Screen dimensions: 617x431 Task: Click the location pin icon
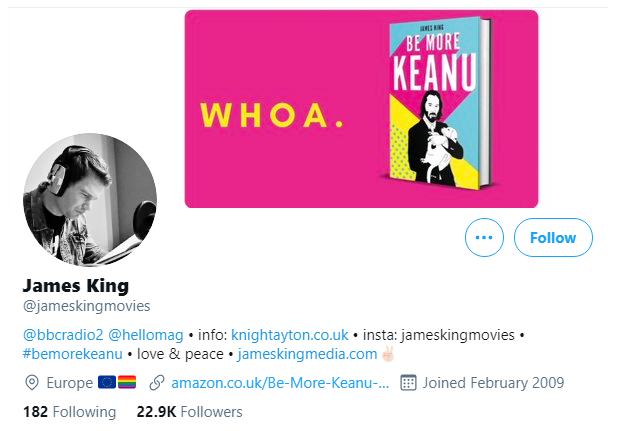tap(31, 382)
